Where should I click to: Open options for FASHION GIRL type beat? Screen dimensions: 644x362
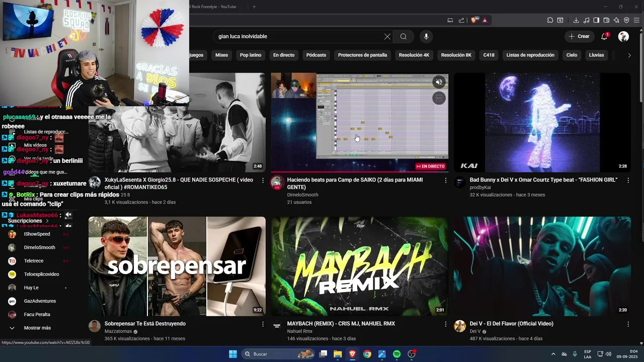(x=628, y=180)
